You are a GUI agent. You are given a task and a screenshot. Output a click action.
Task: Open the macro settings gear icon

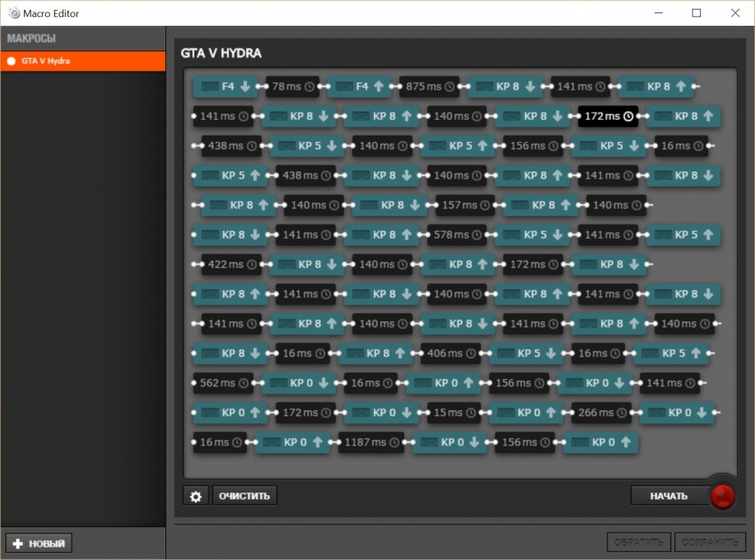[195, 496]
